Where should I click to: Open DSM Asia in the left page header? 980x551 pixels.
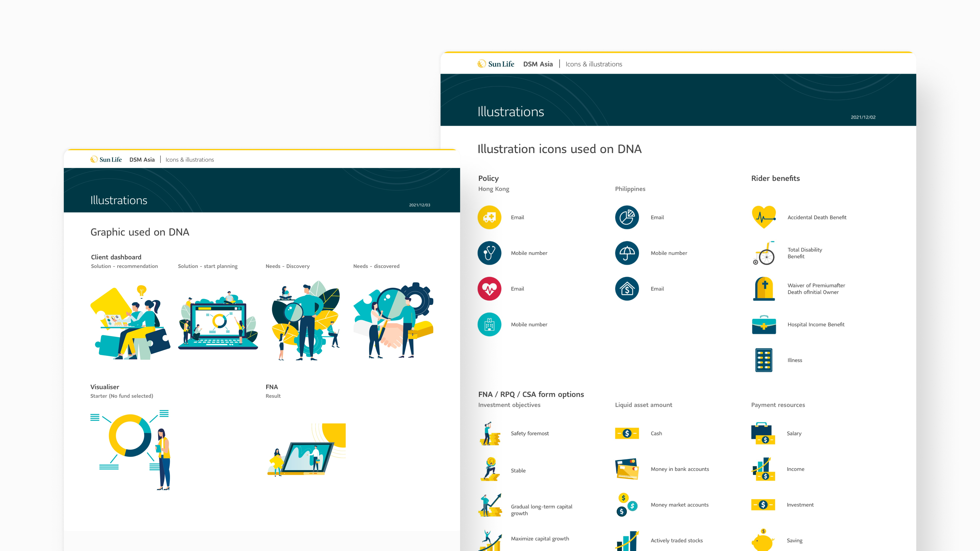(142, 160)
